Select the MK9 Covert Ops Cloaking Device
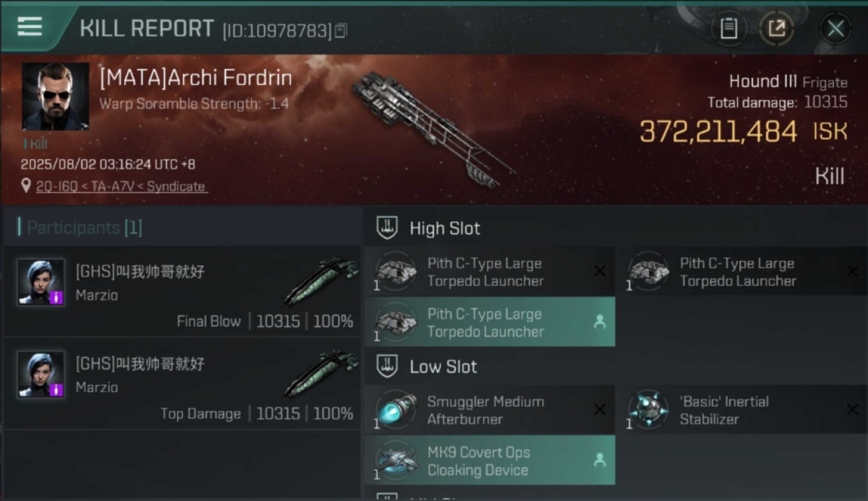The image size is (868, 501). click(x=489, y=460)
